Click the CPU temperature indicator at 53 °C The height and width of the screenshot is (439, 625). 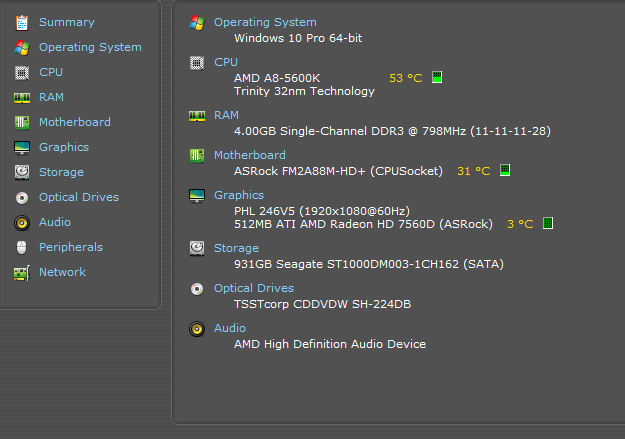(437, 77)
